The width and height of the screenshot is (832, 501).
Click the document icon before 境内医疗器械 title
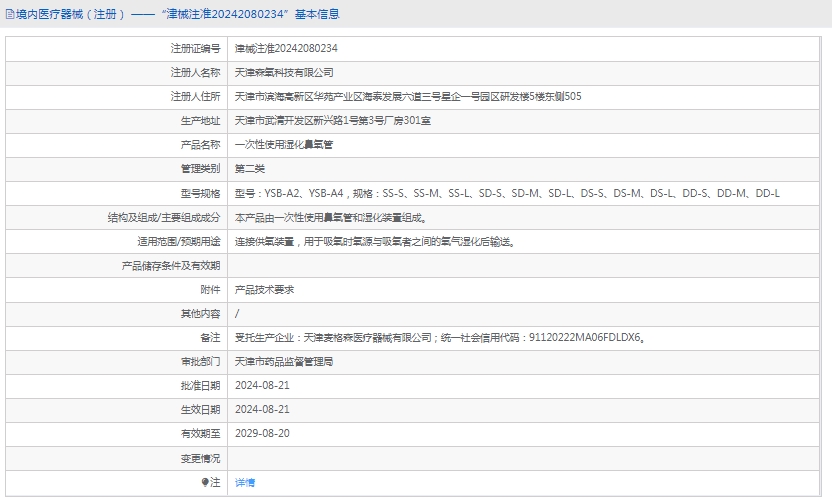(9, 14)
